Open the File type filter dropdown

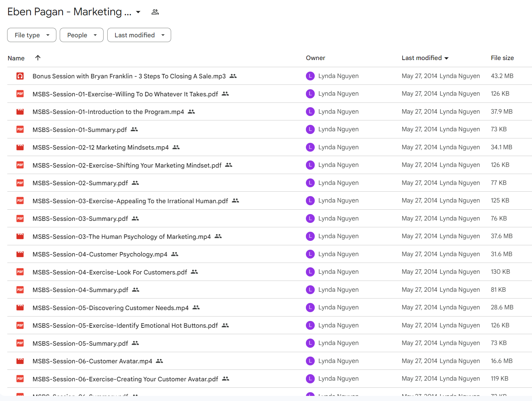tap(32, 35)
